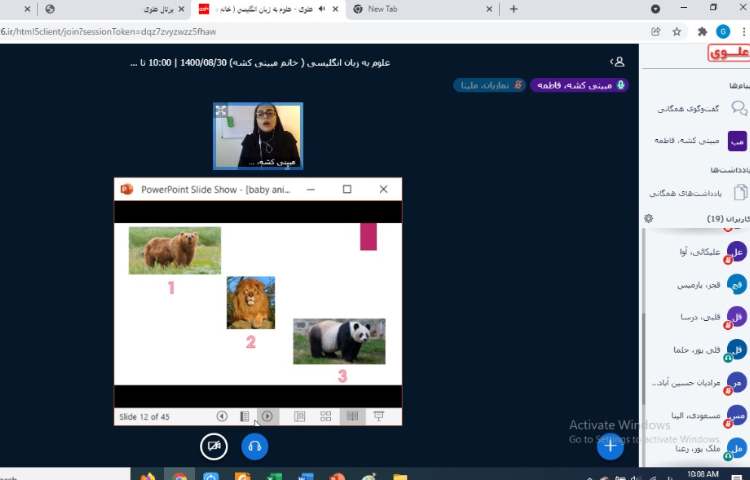Open PowerPoint from the Windows taskbar

click(x=337, y=476)
